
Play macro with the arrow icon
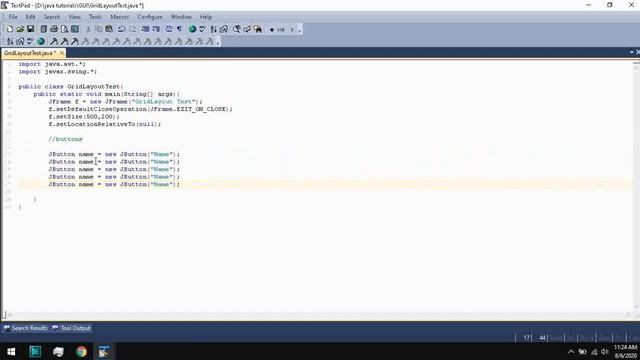(x=292, y=30)
